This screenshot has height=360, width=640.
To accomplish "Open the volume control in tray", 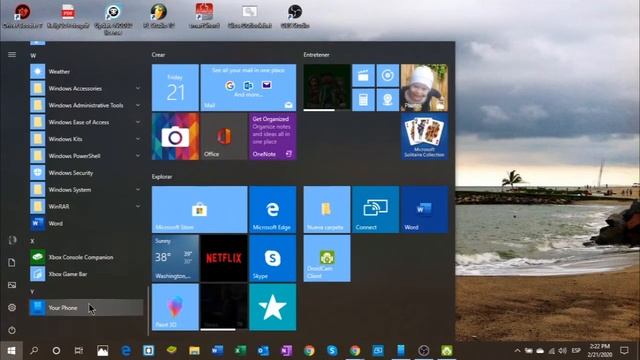I will coord(562,351).
